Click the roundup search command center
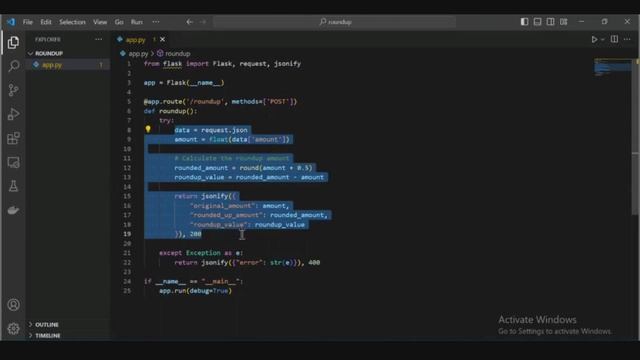 tap(335, 22)
